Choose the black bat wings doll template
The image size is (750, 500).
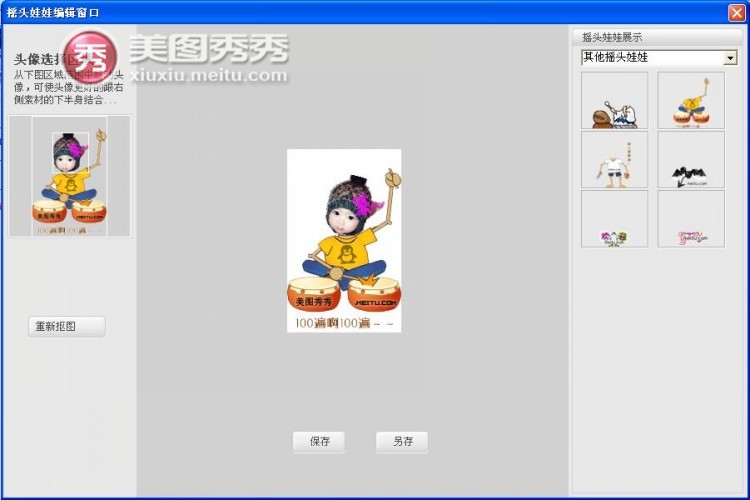click(691, 159)
